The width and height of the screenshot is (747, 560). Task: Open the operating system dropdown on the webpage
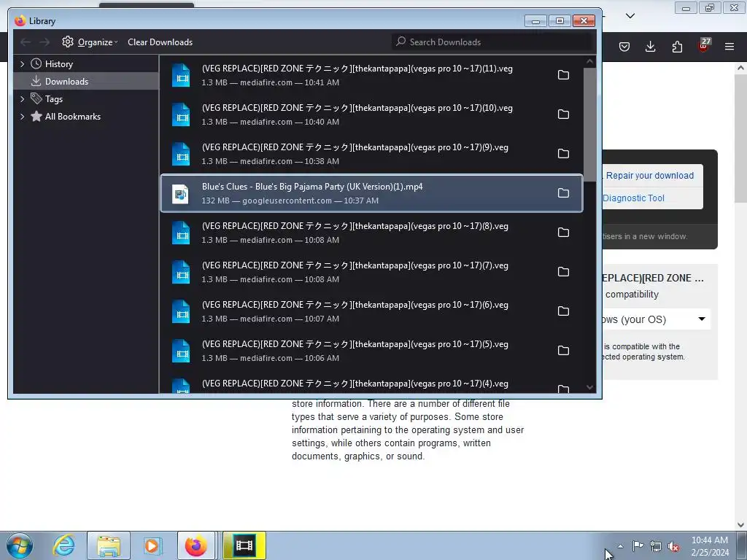tap(655, 319)
